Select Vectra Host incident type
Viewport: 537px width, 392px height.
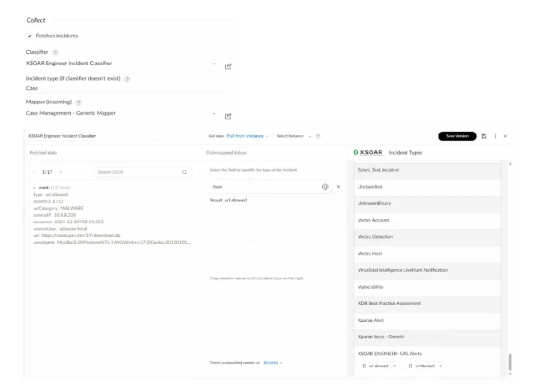coord(427,254)
